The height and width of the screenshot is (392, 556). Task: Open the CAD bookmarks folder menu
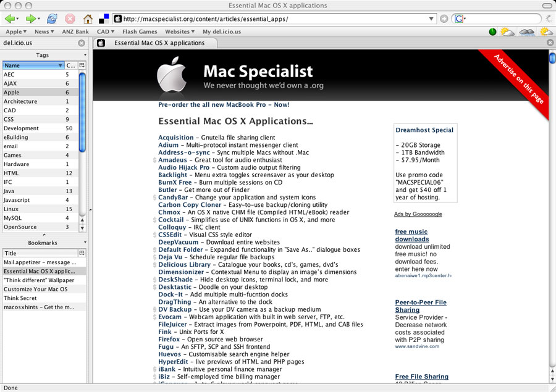coord(106,31)
